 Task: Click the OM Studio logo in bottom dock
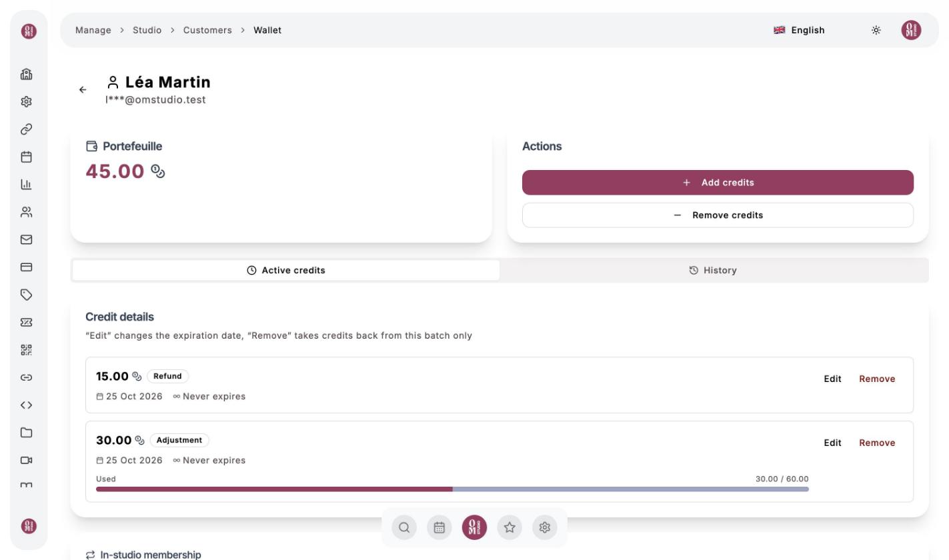click(x=474, y=527)
